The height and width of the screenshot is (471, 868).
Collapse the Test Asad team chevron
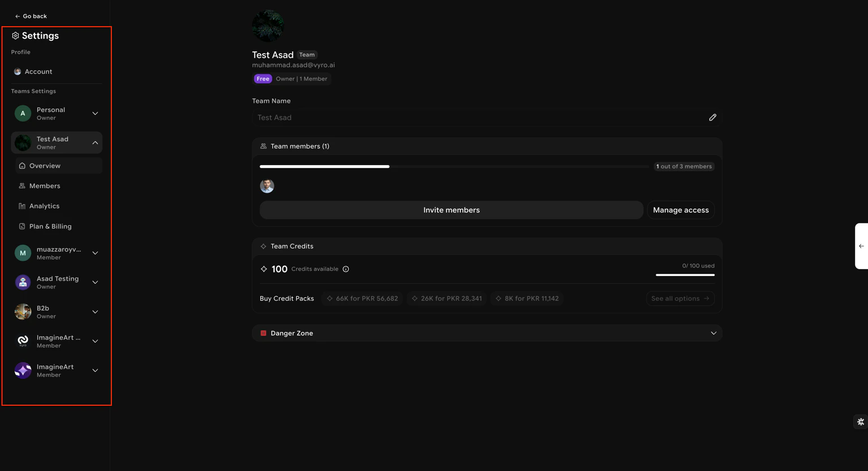point(95,143)
